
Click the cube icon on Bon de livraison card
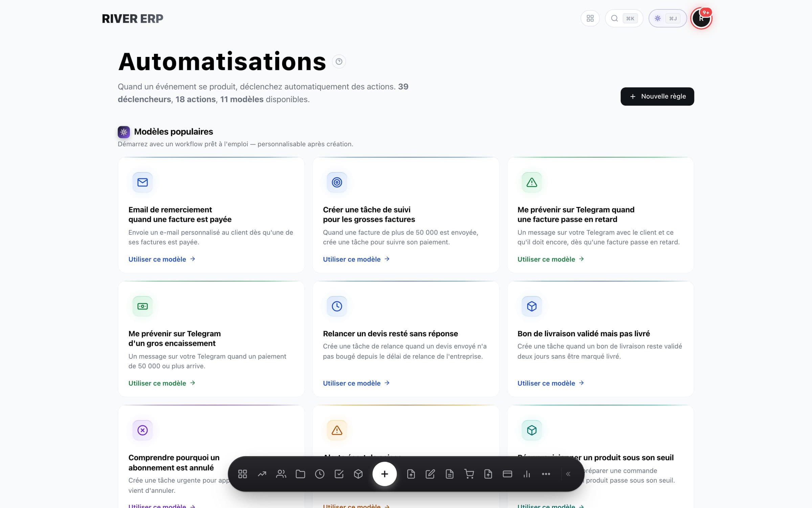tap(532, 306)
